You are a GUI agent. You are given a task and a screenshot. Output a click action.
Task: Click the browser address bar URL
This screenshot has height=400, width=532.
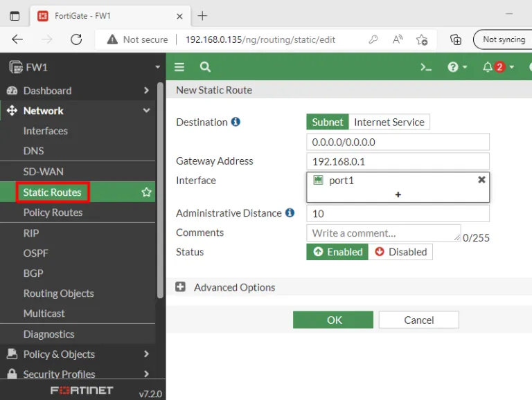pos(260,39)
